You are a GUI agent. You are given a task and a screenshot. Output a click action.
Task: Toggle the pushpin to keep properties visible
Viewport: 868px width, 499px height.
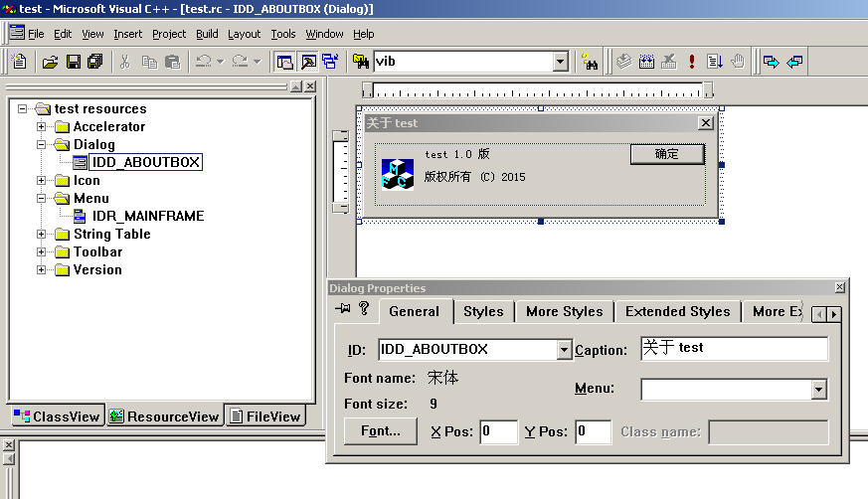coord(343,308)
